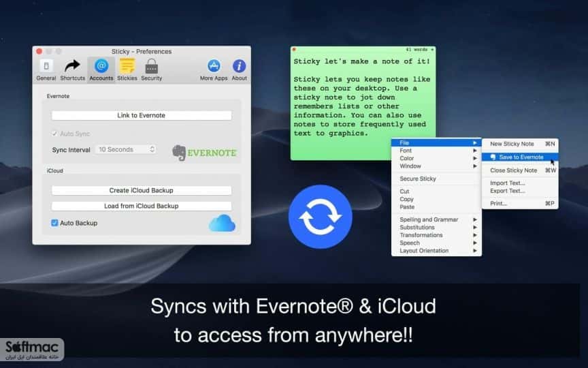The height and width of the screenshot is (368, 588).
Task: Toggle the Auto Sync checkbox
Action: click(54, 134)
